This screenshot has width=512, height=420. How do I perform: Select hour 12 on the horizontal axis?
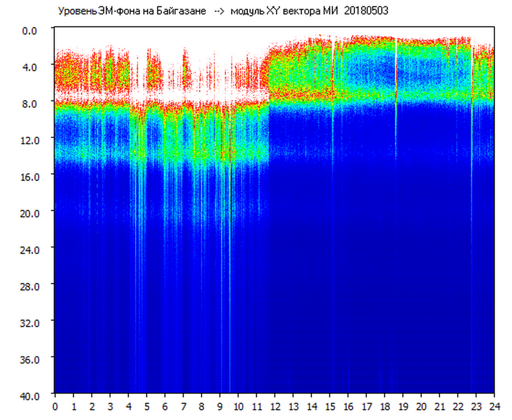coord(275,406)
